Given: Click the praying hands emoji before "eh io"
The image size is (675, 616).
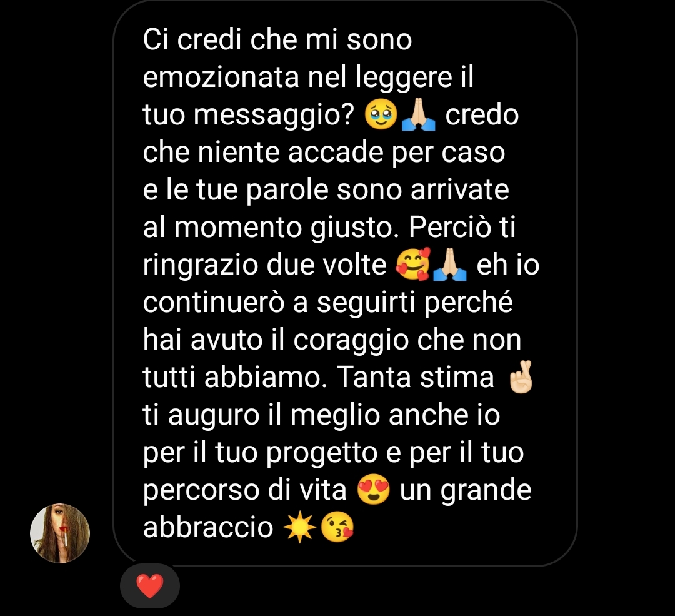Looking at the screenshot, I should click(450, 264).
